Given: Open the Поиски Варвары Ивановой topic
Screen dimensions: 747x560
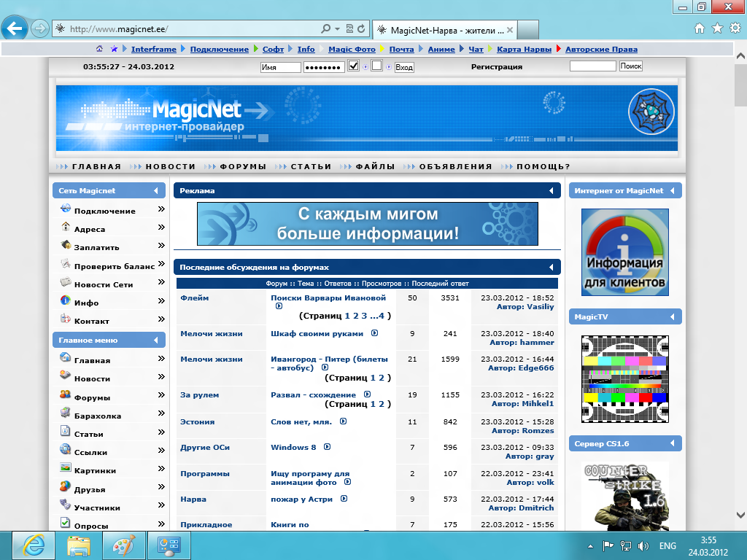Looking at the screenshot, I should 328,297.
